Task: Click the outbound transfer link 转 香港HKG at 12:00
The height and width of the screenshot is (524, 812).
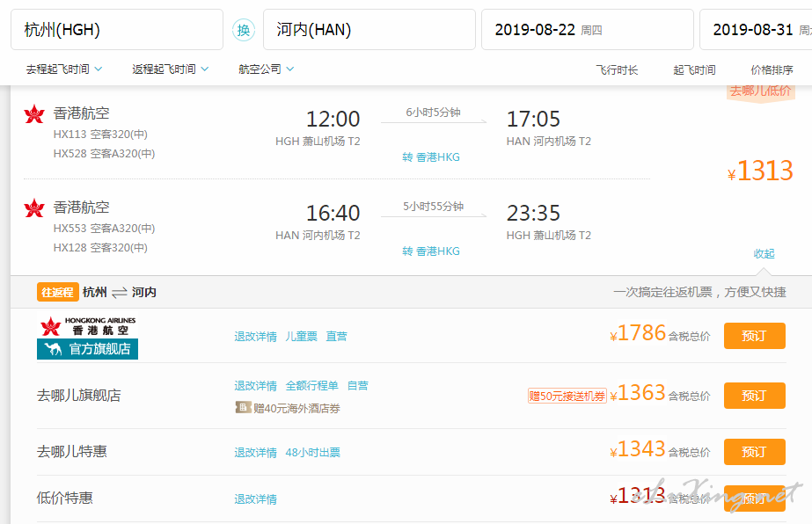Action: tap(431, 157)
